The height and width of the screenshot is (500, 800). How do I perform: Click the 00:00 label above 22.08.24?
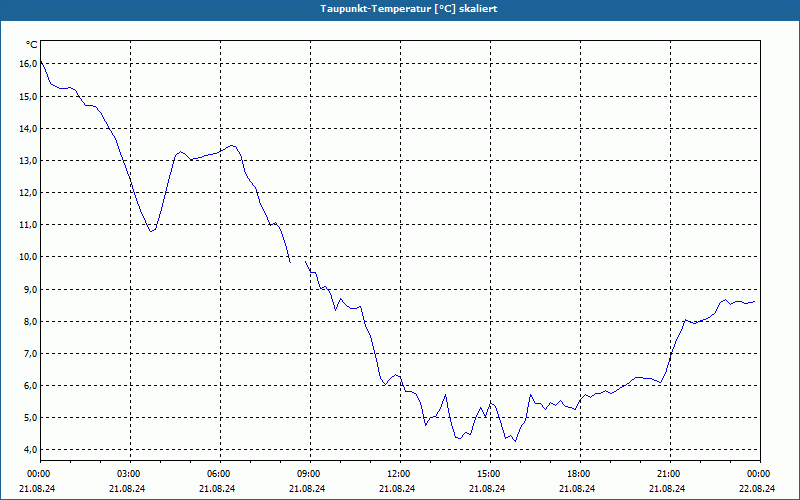[x=758, y=474]
